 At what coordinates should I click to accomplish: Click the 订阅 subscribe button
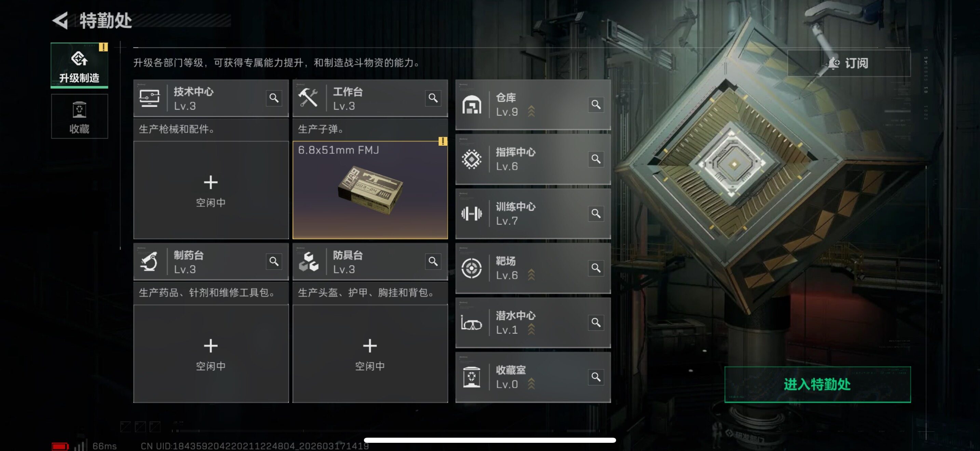tap(849, 63)
